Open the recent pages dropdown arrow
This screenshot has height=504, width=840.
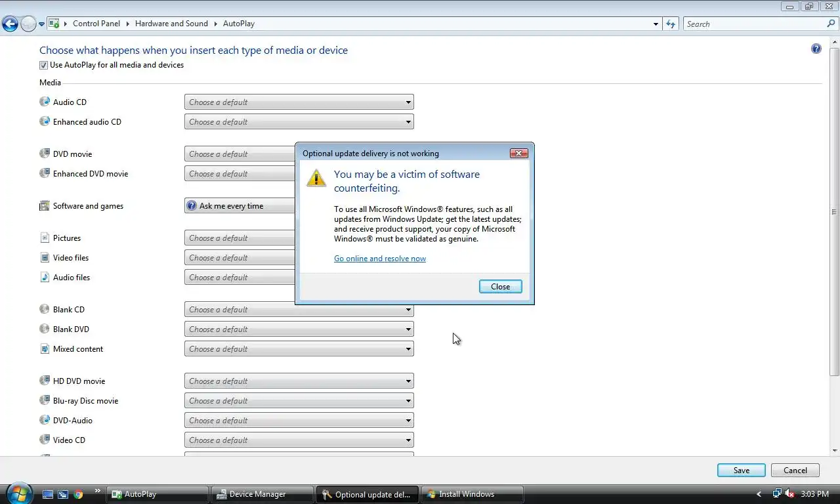click(41, 24)
